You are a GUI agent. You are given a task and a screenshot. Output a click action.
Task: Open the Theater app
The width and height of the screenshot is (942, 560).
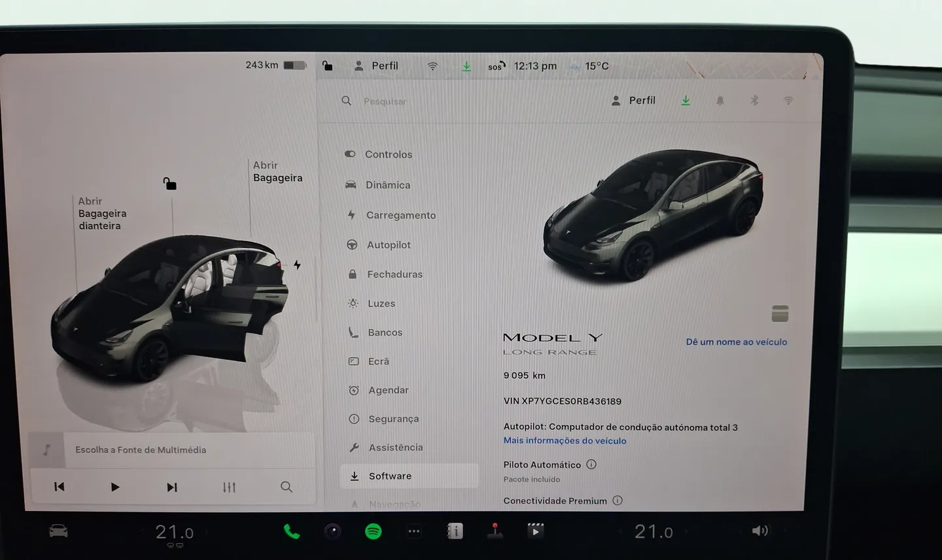[x=536, y=531]
